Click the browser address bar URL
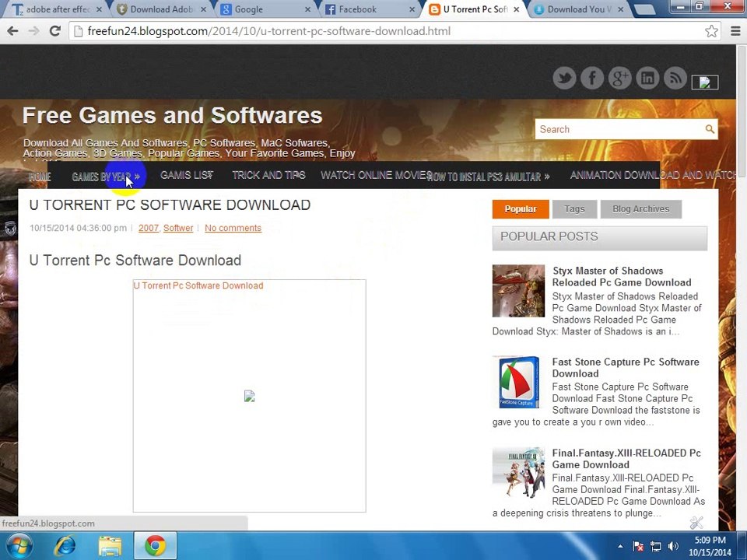The height and width of the screenshot is (560, 747). pos(268,31)
